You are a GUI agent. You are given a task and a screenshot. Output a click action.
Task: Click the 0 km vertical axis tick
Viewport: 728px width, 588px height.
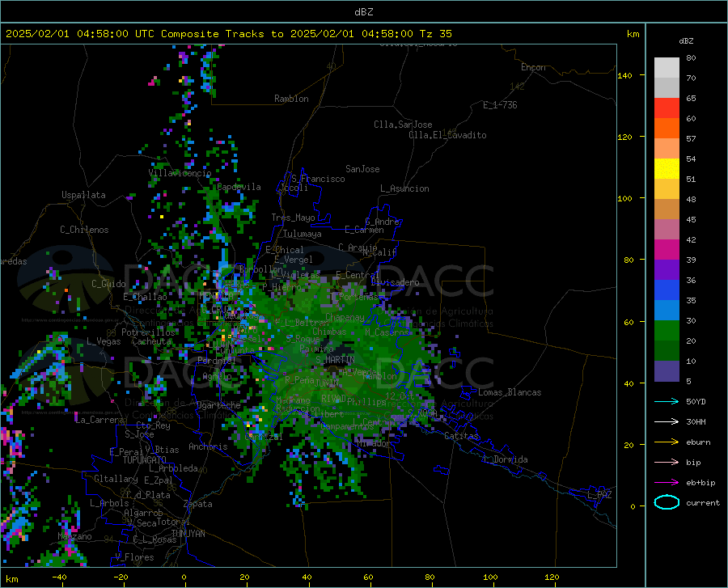[x=633, y=506]
